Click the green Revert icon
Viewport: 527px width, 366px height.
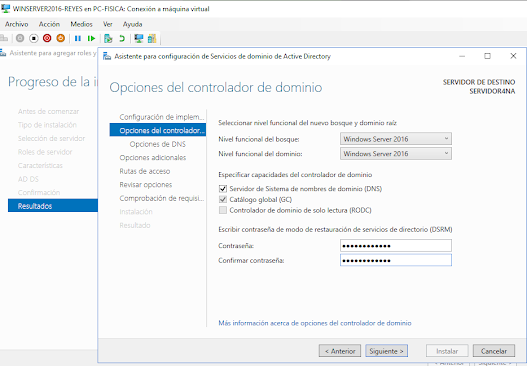(x=122, y=38)
